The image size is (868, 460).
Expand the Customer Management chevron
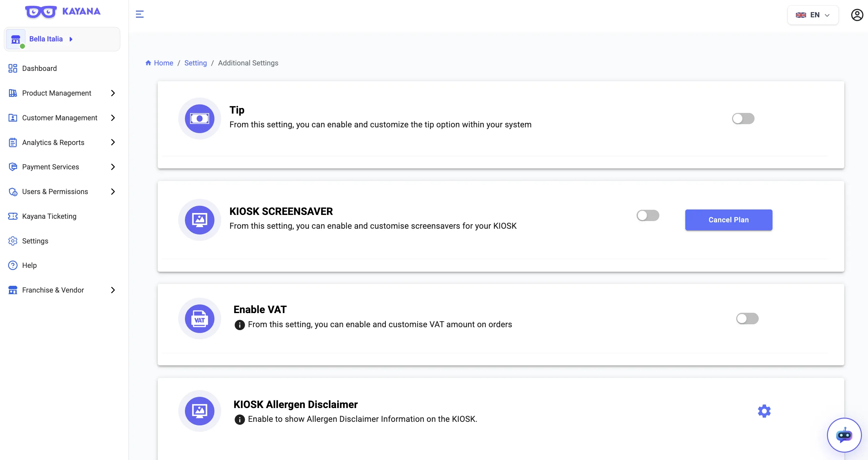click(x=113, y=118)
